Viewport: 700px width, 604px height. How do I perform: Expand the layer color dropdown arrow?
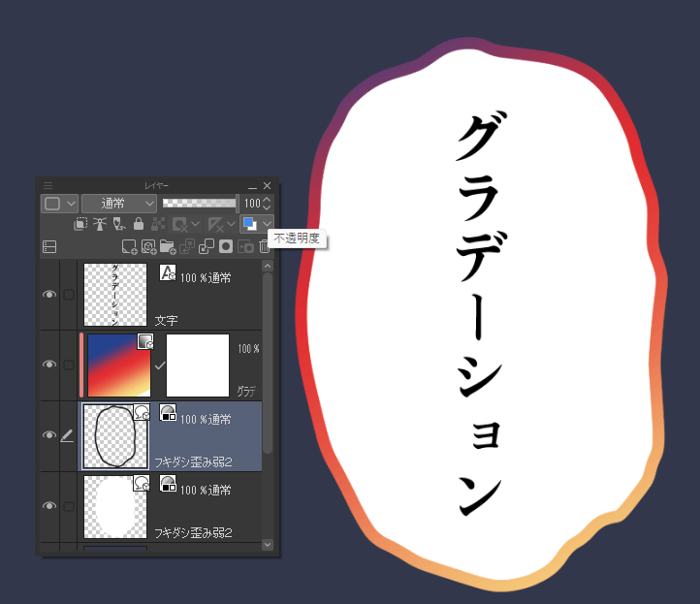click(267, 224)
